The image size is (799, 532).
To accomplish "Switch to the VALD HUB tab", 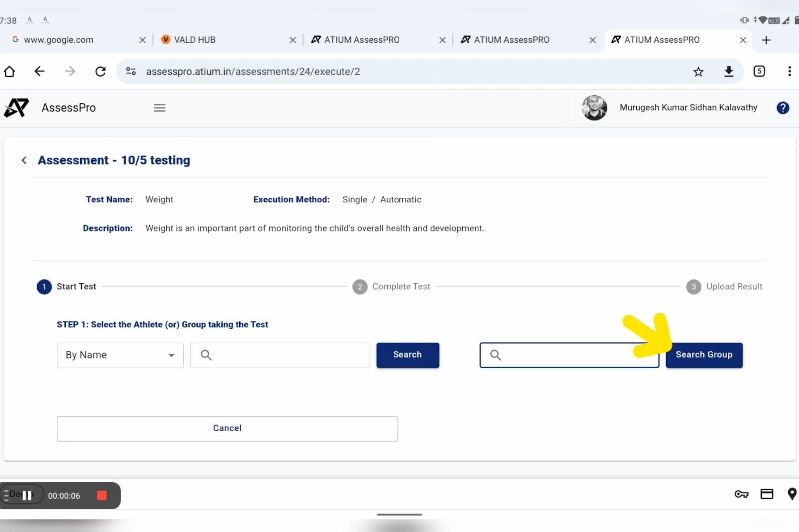I will pyautogui.click(x=195, y=40).
